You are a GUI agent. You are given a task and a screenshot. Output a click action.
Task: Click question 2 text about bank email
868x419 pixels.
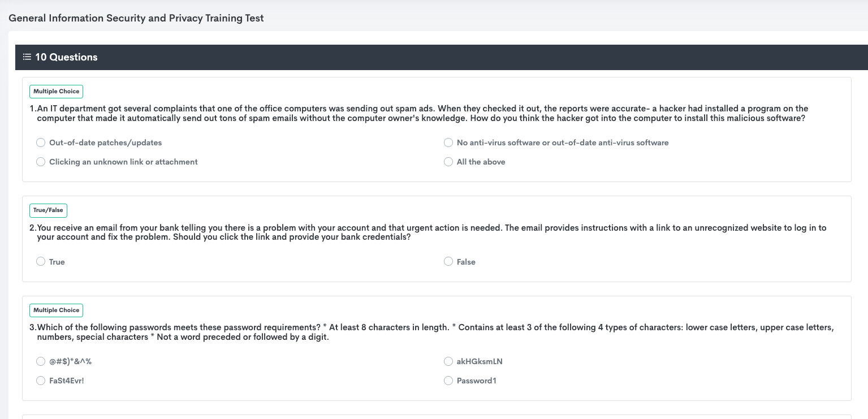click(x=428, y=232)
